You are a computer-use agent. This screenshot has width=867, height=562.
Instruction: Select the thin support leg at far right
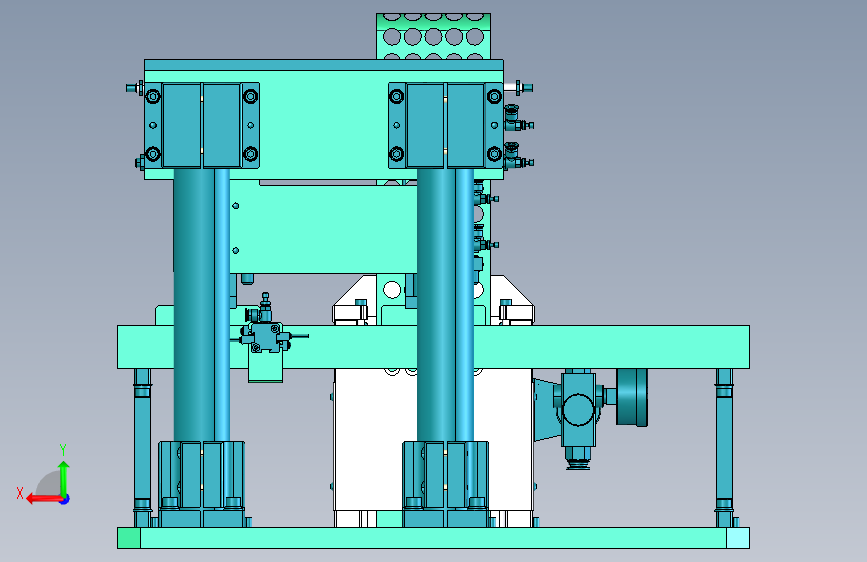pos(724,447)
